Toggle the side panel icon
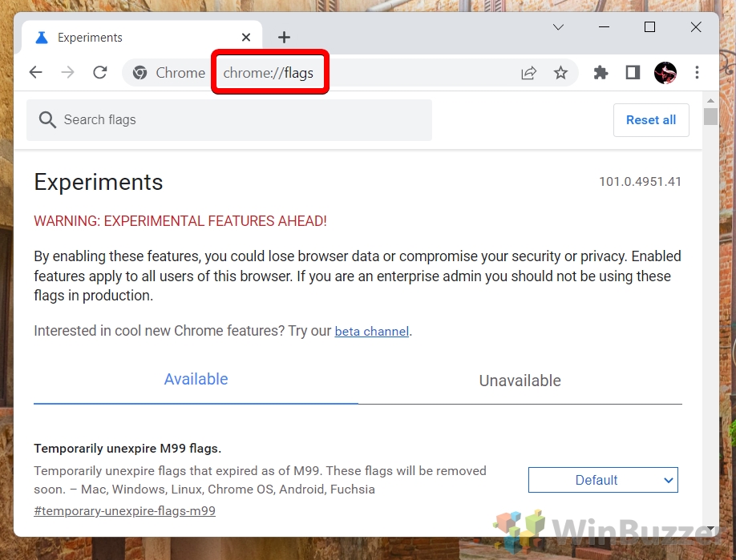 [633, 73]
